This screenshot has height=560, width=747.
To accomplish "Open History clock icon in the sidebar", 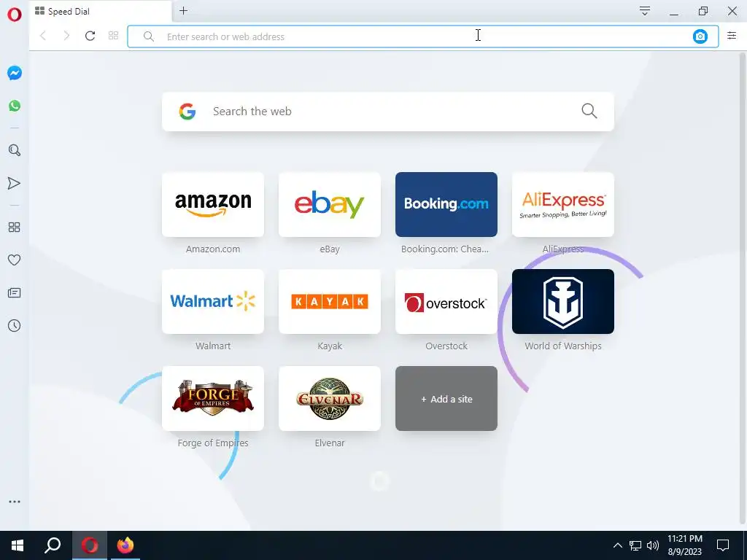I will click(x=15, y=326).
